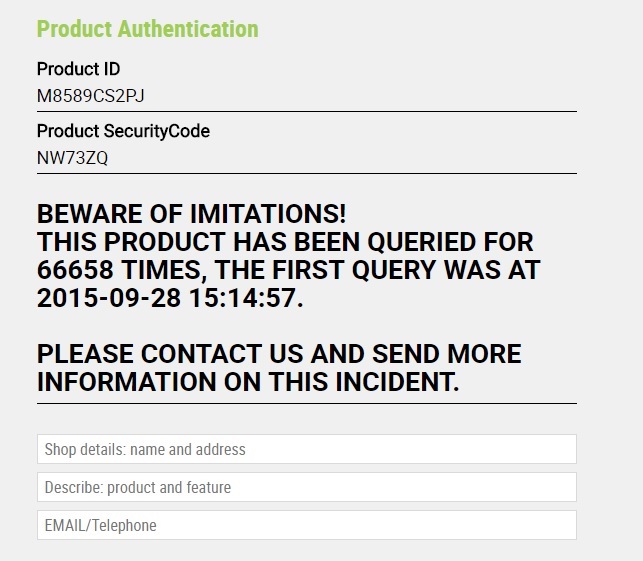Select the product ID value M8589CS2PJ
The image size is (643, 561).
pos(83,96)
